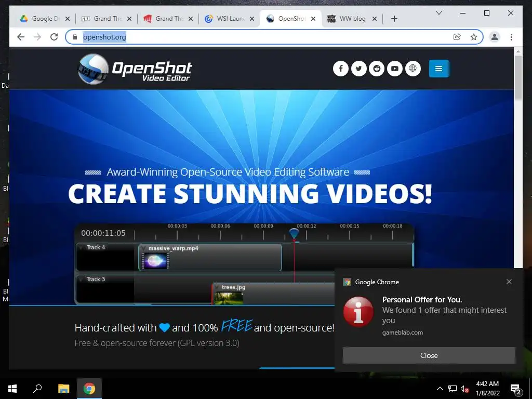Open OpenShot's Facebook page icon
Screen dimensions: 532x399
[x=341, y=69]
